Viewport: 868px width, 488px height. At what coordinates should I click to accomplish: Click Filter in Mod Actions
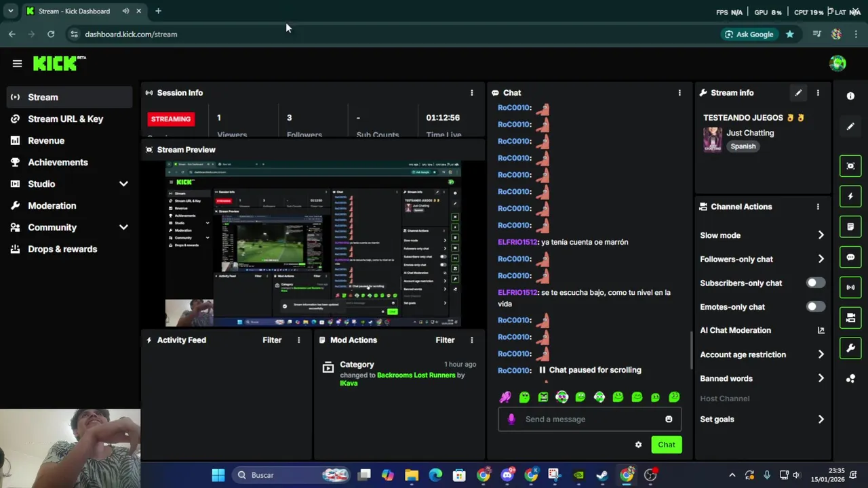click(x=445, y=340)
